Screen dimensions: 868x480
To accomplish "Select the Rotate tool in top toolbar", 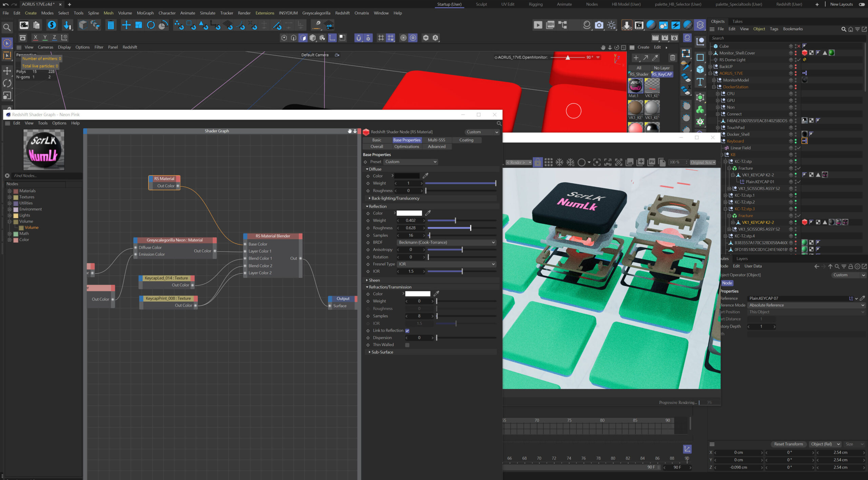I will coord(151,25).
